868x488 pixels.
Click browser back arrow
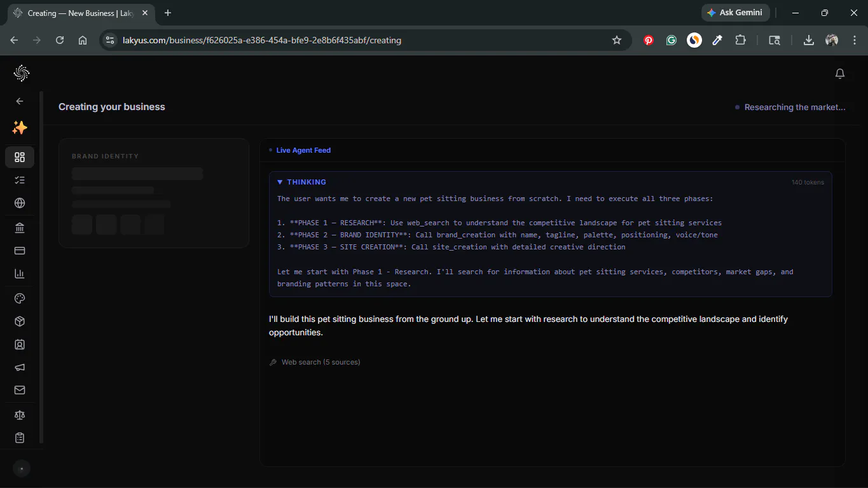[14, 40]
